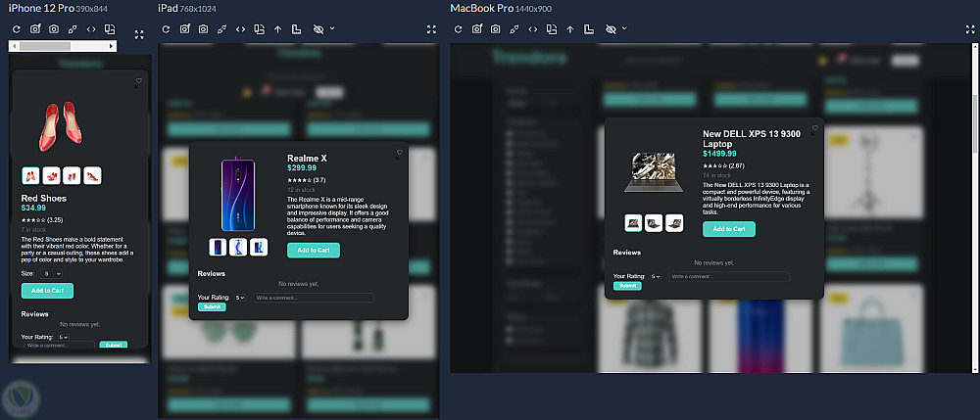
Task: Rotate the MacBook Pro device orientation
Action: tap(551, 29)
